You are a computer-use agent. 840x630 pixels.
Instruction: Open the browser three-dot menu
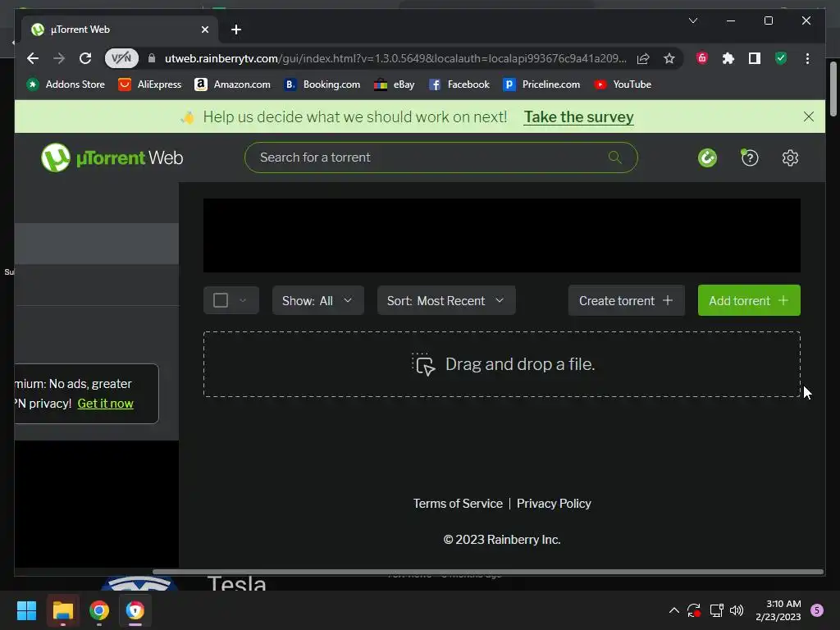pos(807,58)
